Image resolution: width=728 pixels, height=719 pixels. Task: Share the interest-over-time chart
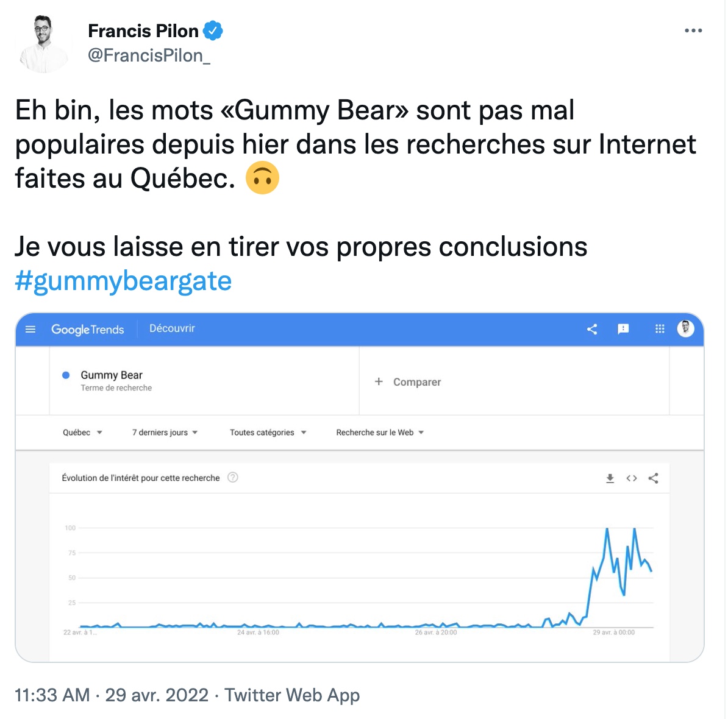tap(654, 478)
